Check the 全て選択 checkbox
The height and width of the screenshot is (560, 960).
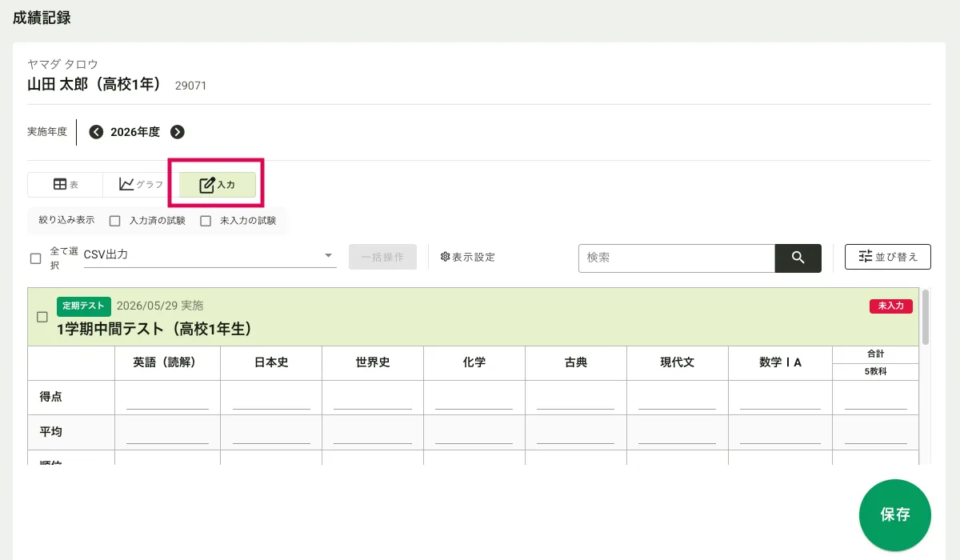[x=35, y=258]
